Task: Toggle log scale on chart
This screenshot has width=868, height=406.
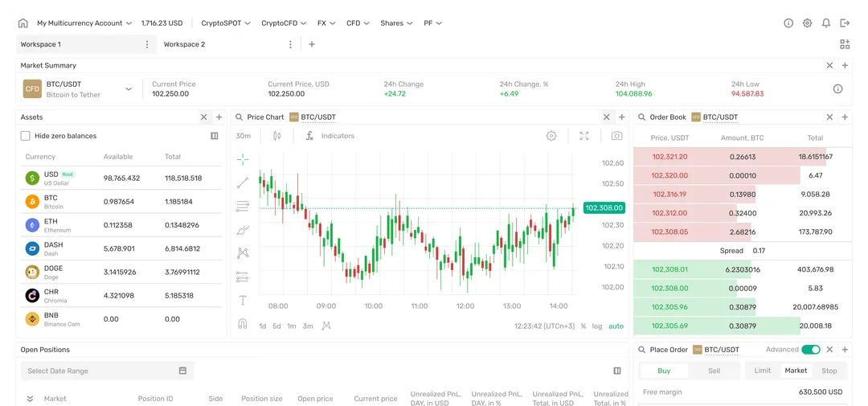Action: coord(596,326)
